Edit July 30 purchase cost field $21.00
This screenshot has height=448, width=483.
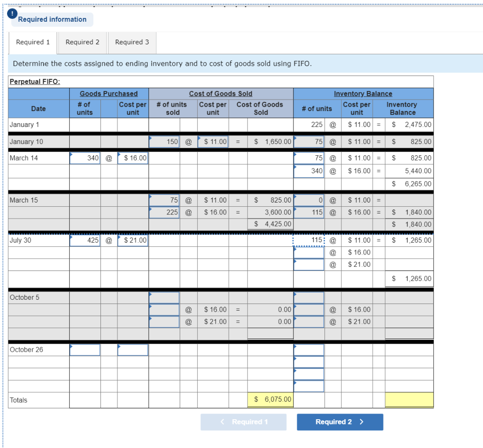133,240
